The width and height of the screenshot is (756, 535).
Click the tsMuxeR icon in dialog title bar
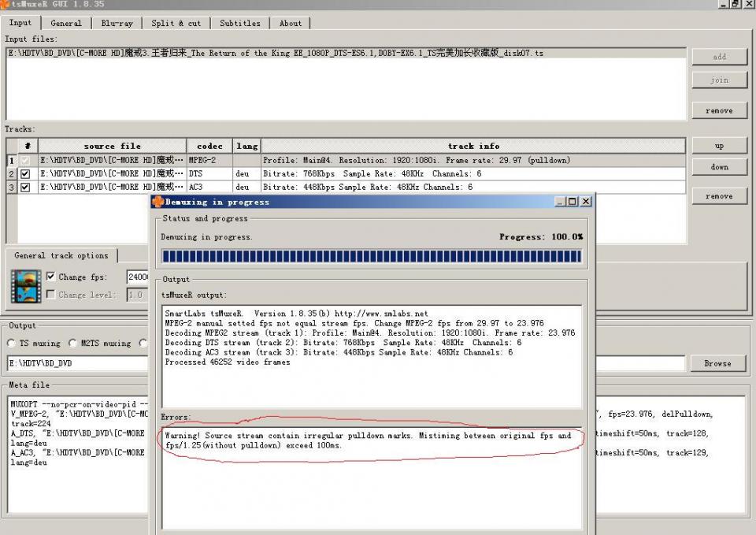point(157,202)
